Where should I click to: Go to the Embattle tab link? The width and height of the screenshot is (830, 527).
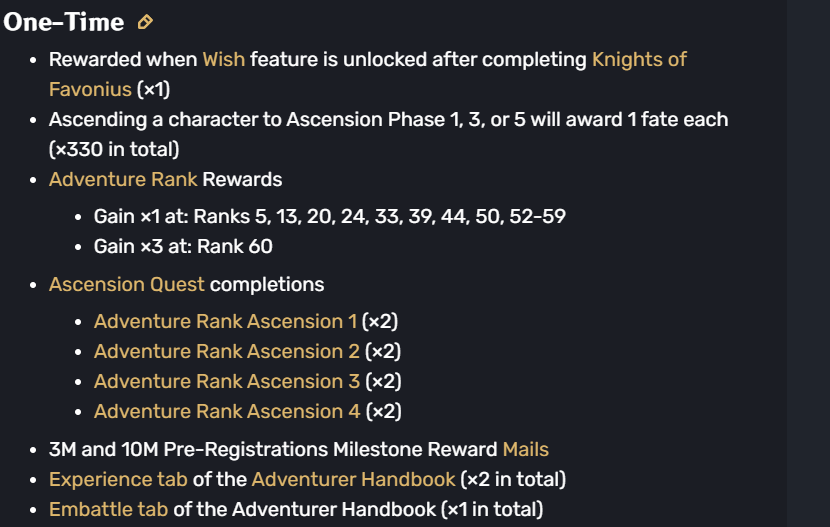coord(108,510)
